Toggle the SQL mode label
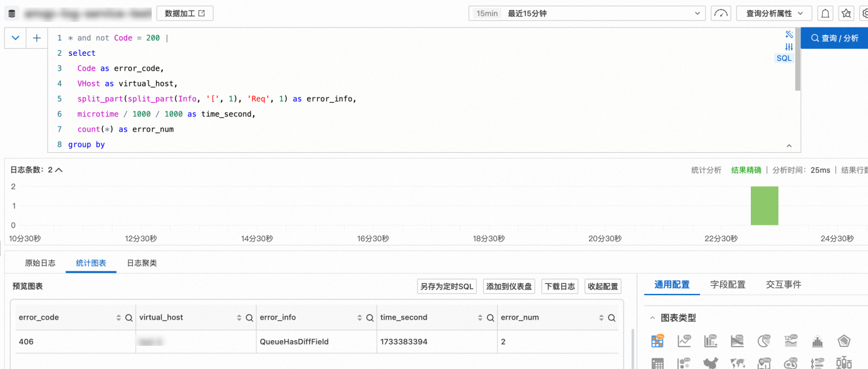This screenshot has width=868, height=369. click(x=784, y=58)
